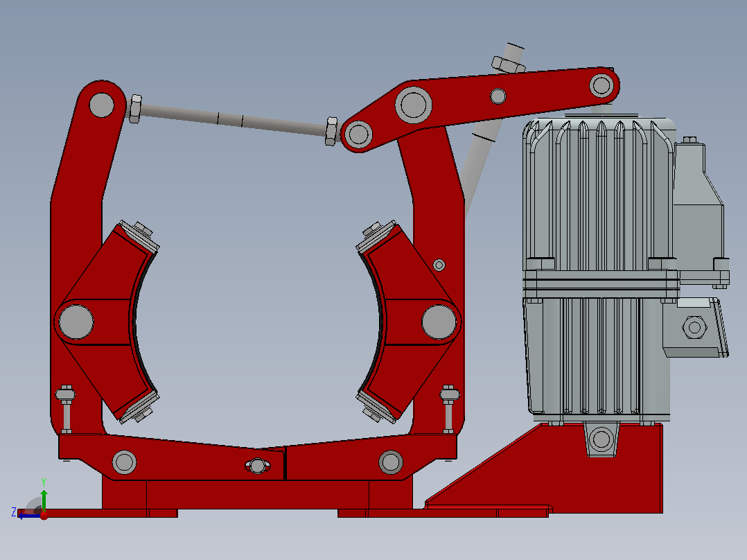Select the hex nut at the tie rod's right end
747x560 pixels.
tap(331, 131)
